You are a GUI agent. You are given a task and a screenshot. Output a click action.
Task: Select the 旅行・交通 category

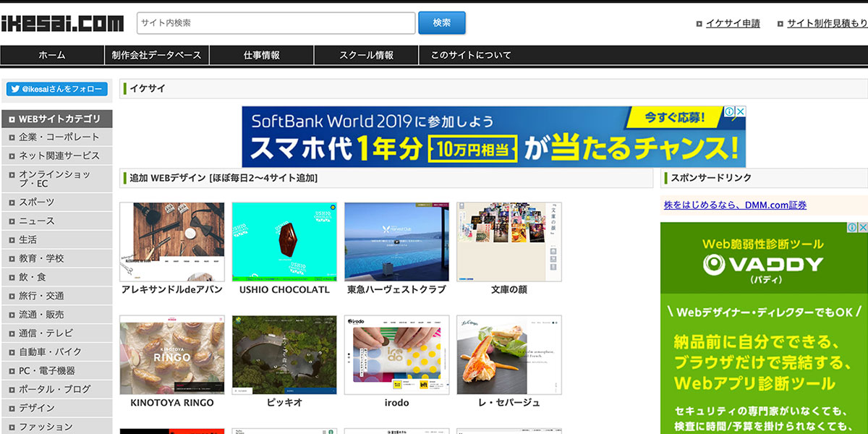click(x=41, y=295)
